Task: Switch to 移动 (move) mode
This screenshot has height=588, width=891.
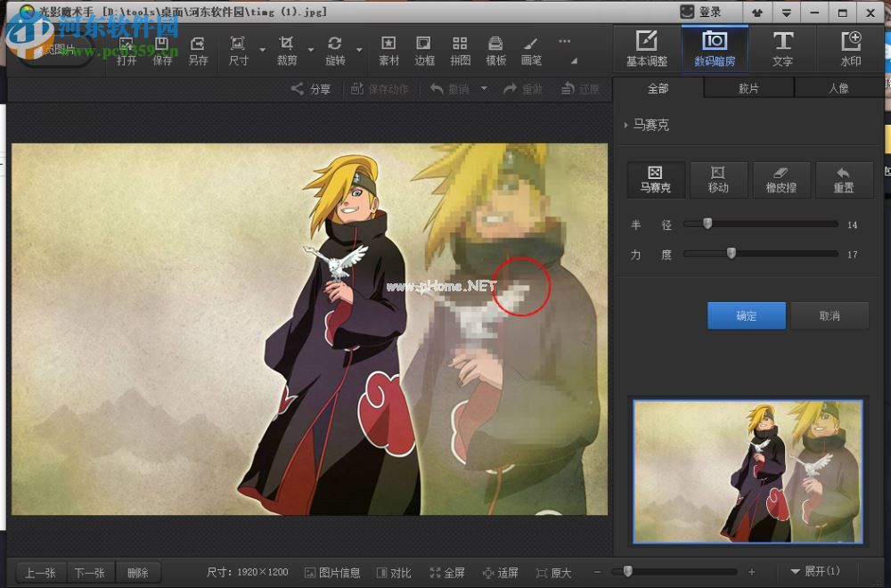Action: (x=718, y=179)
